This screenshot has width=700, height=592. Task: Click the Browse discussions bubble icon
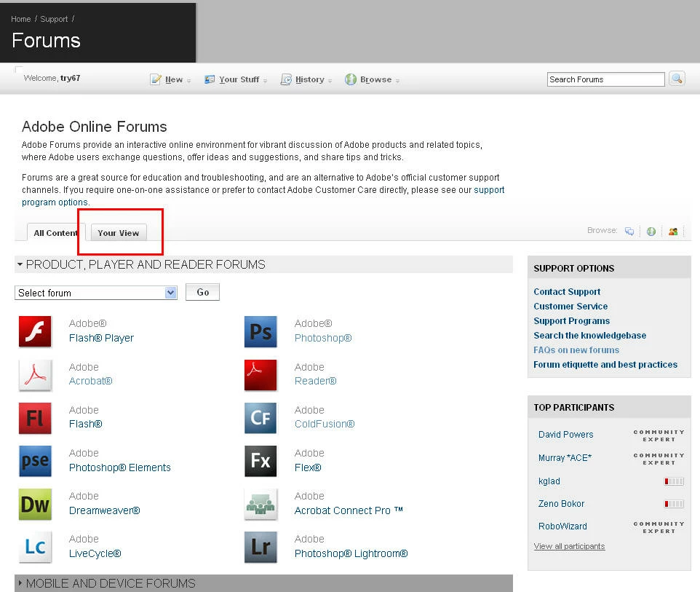pyautogui.click(x=629, y=231)
